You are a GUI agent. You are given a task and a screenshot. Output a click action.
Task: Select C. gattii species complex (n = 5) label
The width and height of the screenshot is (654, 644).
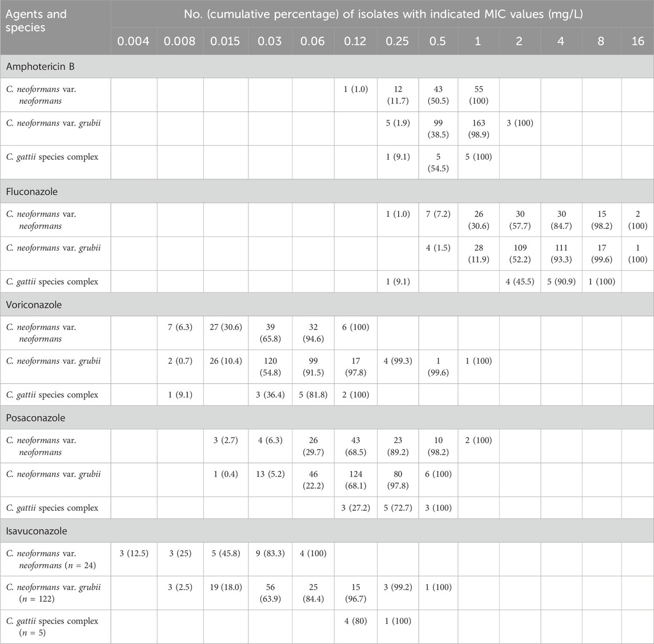click(x=53, y=626)
